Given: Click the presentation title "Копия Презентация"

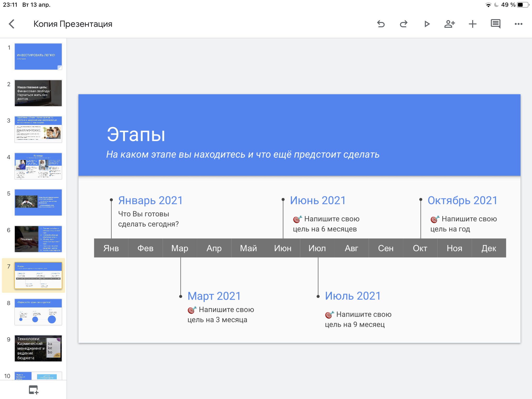Looking at the screenshot, I should pyautogui.click(x=73, y=24).
